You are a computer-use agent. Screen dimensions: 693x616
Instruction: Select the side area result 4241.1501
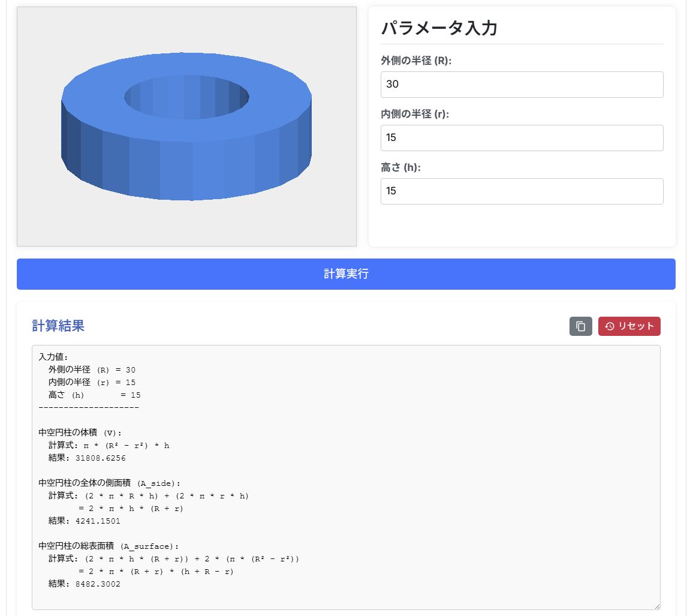[98, 521]
